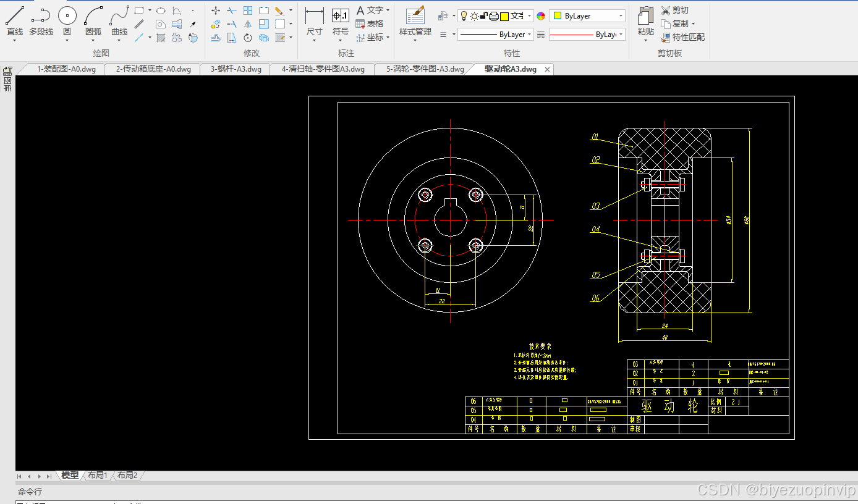Click the yellow ByLayer color square
This screenshot has width=858, height=504.
point(558,15)
